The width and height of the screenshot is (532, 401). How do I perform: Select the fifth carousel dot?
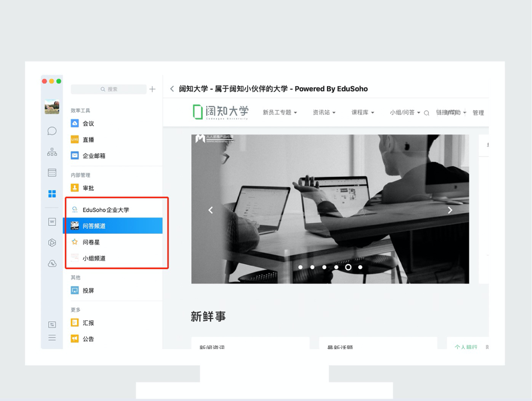(x=348, y=267)
